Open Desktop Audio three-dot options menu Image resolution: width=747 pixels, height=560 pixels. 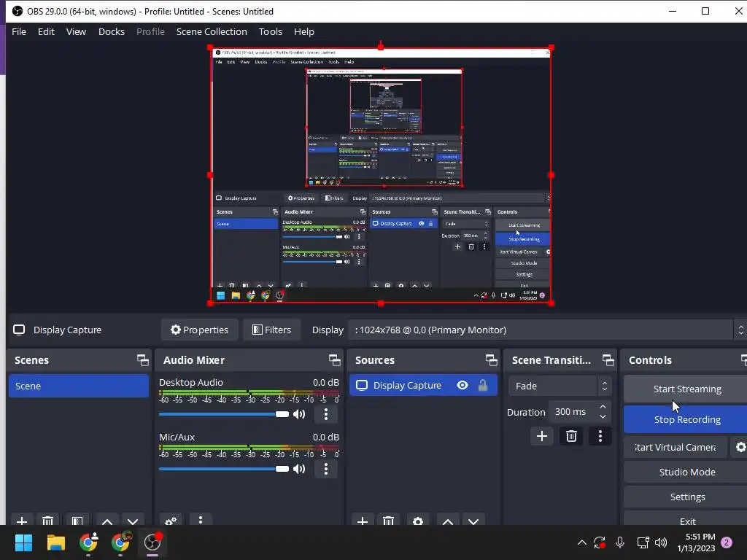[x=326, y=414]
